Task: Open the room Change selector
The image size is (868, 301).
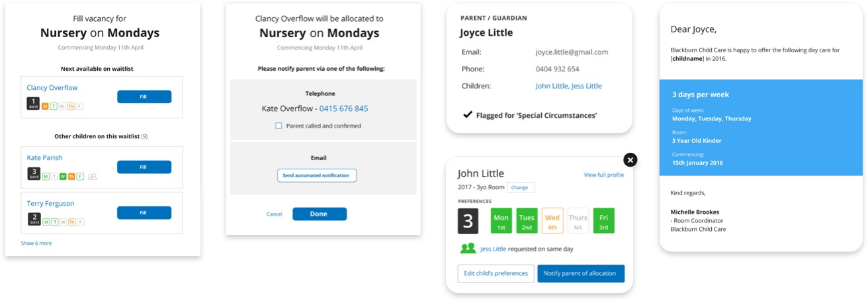Action: (x=520, y=188)
